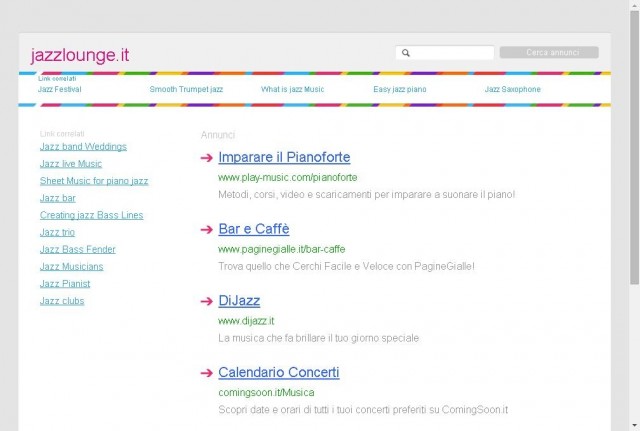The height and width of the screenshot is (431, 640).
Task: Click the magnifying glass search icon
Action: (x=406, y=53)
